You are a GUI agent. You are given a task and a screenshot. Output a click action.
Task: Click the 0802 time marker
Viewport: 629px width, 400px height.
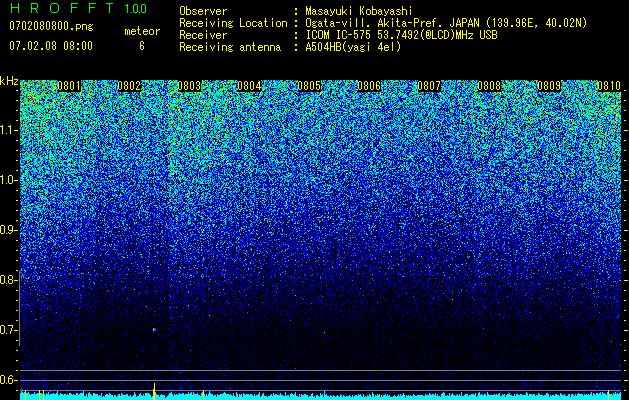[129, 86]
